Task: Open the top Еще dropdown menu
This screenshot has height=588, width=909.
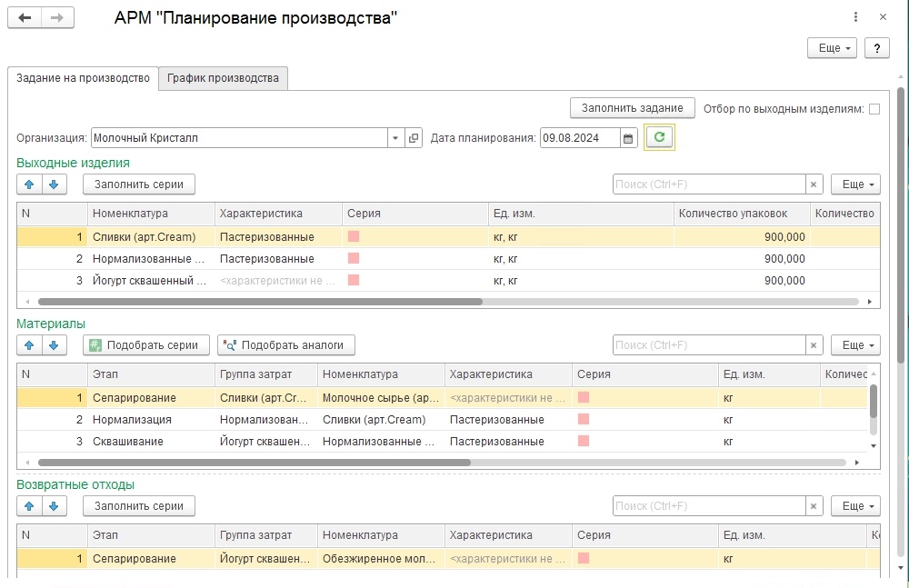Action: tap(832, 48)
